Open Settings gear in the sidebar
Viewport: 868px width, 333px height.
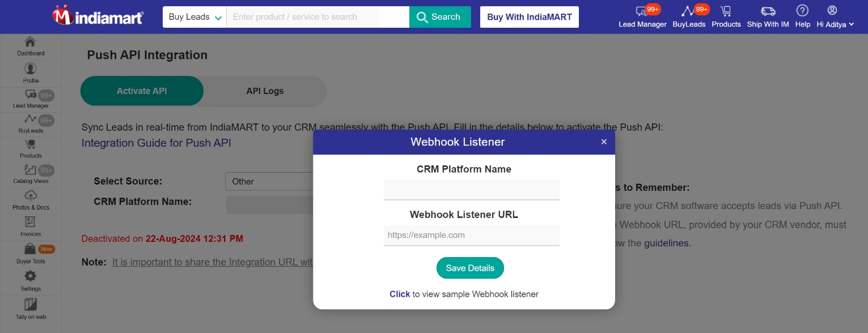(31, 280)
